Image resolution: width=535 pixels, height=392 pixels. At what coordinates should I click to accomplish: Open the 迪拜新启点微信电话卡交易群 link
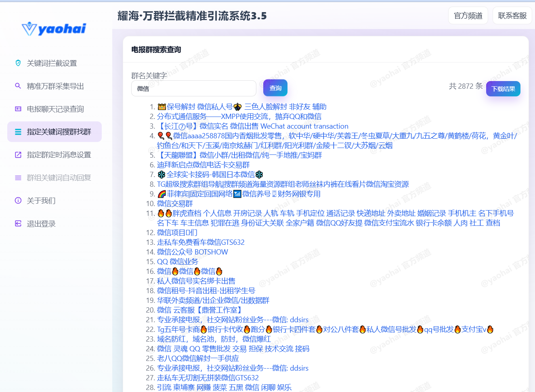[x=203, y=165]
